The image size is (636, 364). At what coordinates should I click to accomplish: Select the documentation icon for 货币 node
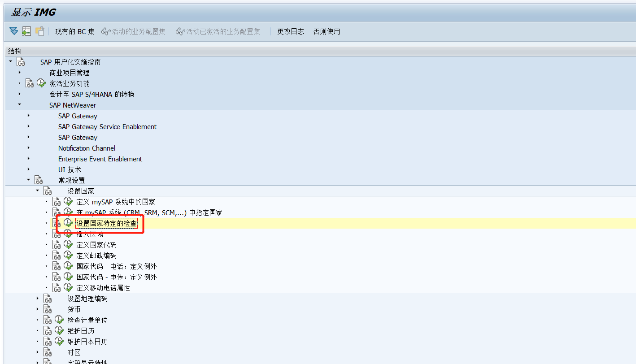[x=48, y=309]
